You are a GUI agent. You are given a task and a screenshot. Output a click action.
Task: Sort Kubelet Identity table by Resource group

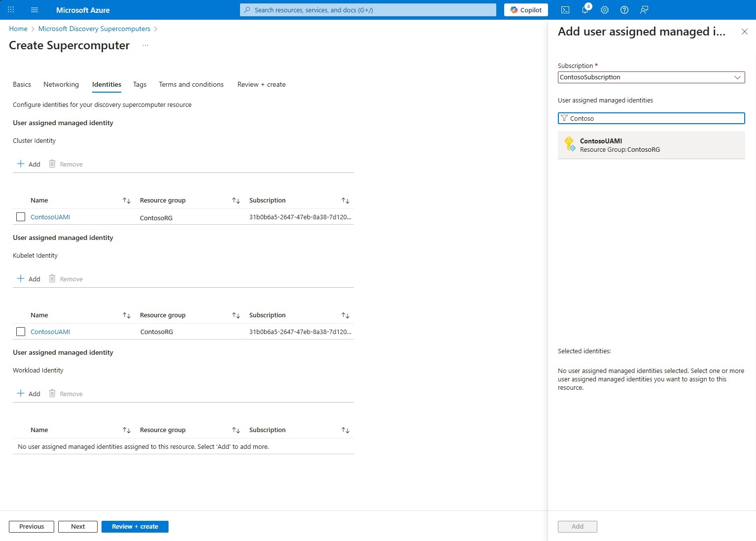(236, 315)
